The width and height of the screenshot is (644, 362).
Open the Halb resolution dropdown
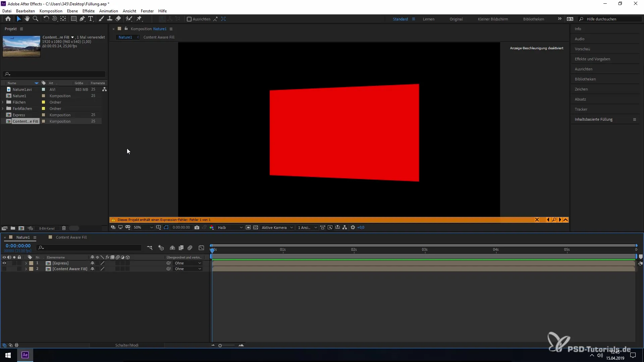pos(230,228)
